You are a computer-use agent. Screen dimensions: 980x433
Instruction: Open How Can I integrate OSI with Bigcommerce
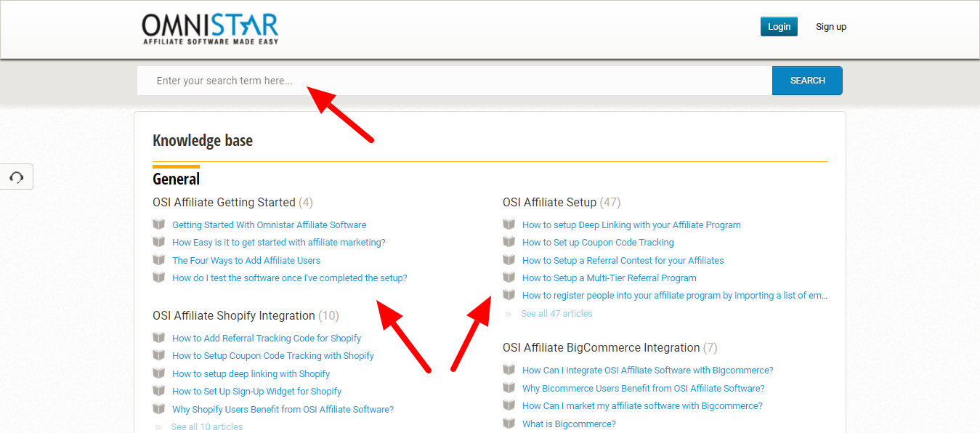click(x=648, y=371)
